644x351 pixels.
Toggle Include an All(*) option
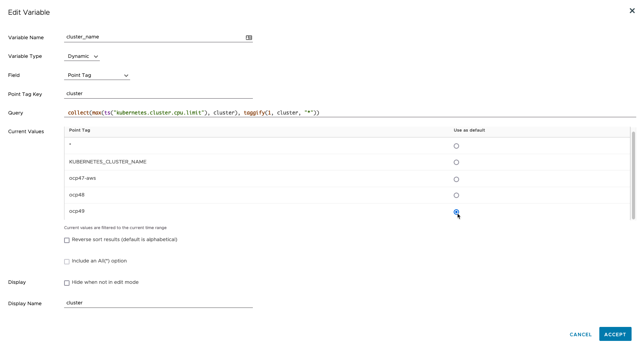[x=67, y=262]
